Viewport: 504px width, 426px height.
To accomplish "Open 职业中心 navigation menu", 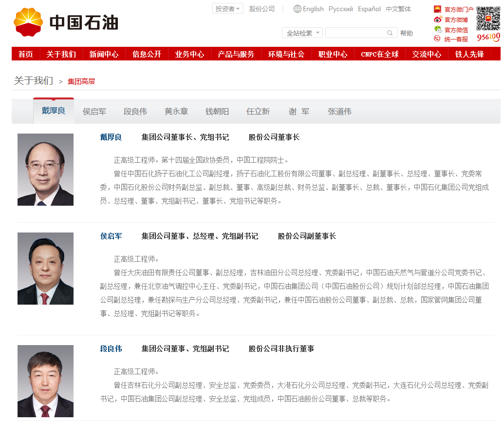I will 333,54.
